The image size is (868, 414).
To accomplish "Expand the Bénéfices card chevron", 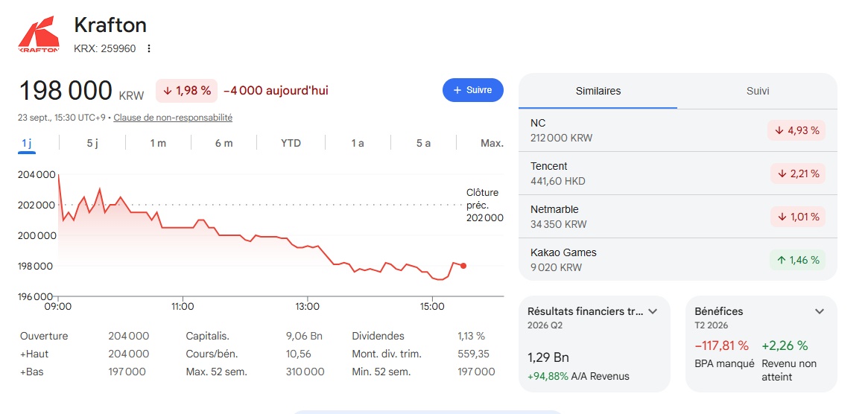I will (x=820, y=311).
